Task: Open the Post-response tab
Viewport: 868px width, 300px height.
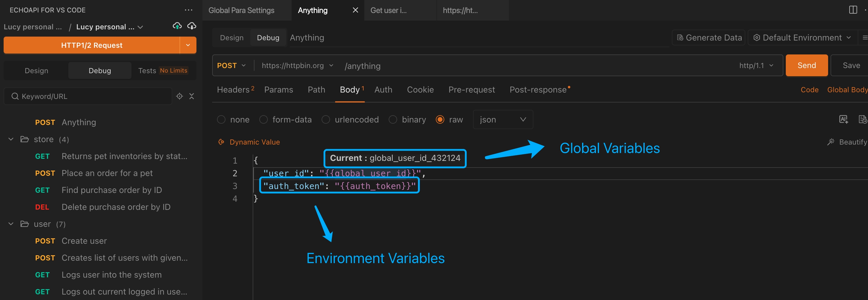Action: click(x=539, y=90)
